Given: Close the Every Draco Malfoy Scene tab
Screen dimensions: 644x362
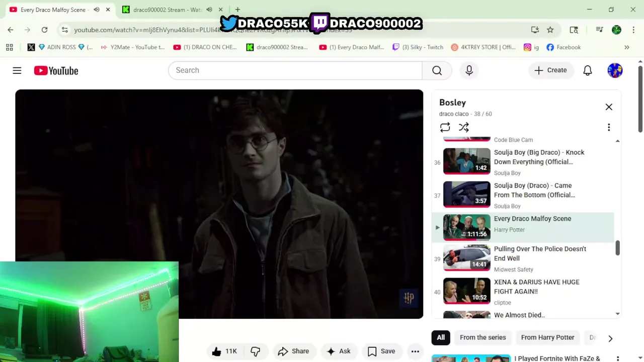Looking at the screenshot, I should pyautogui.click(x=108, y=10).
